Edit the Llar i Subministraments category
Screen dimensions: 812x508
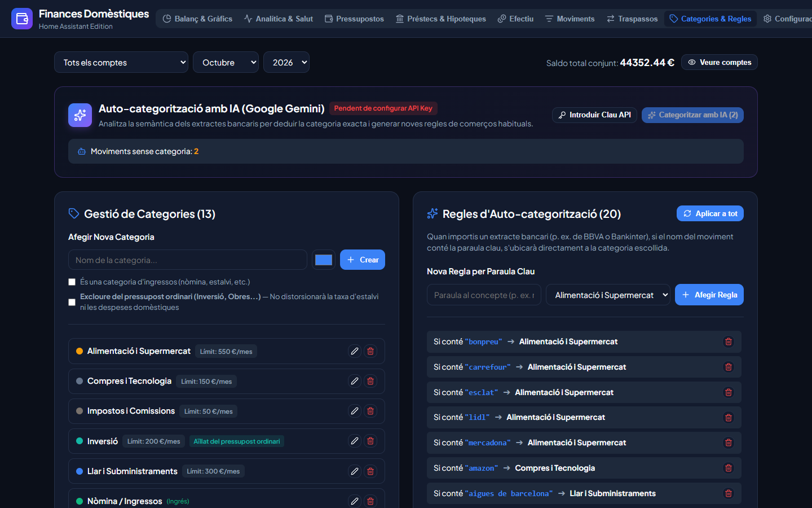(355, 471)
